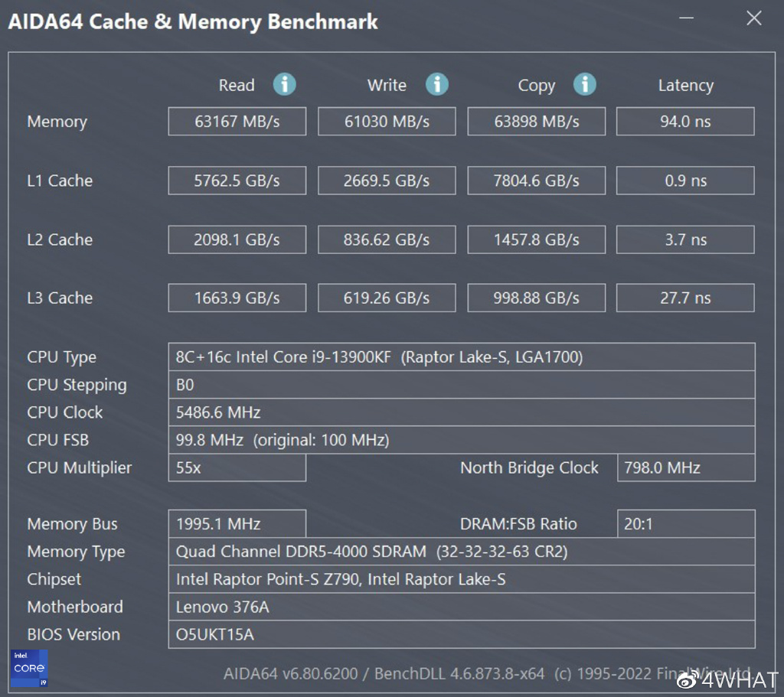Click the DRAM:FSB Ratio 20:1 field
This screenshot has width=784, height=697.
click(x=686, y=524)
